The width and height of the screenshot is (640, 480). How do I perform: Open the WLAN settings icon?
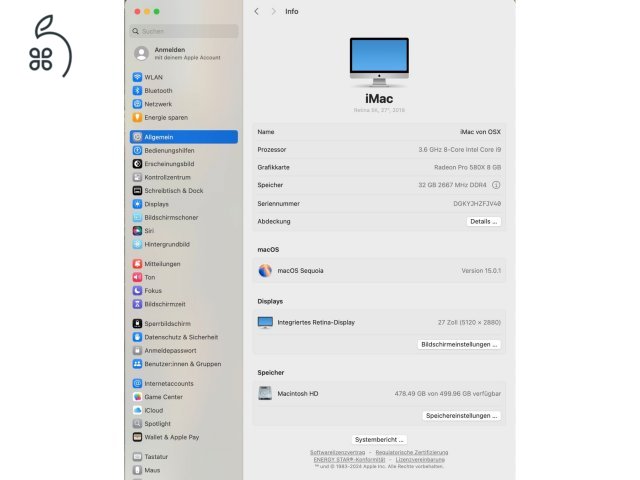click(138, 77)
